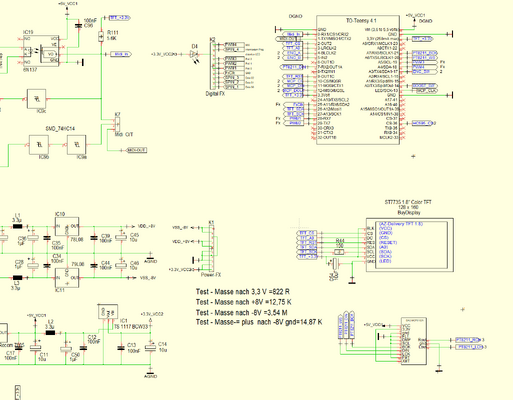Select the ST7735 TFT display module box
The image size is (513, 400).
pos(410,245)
